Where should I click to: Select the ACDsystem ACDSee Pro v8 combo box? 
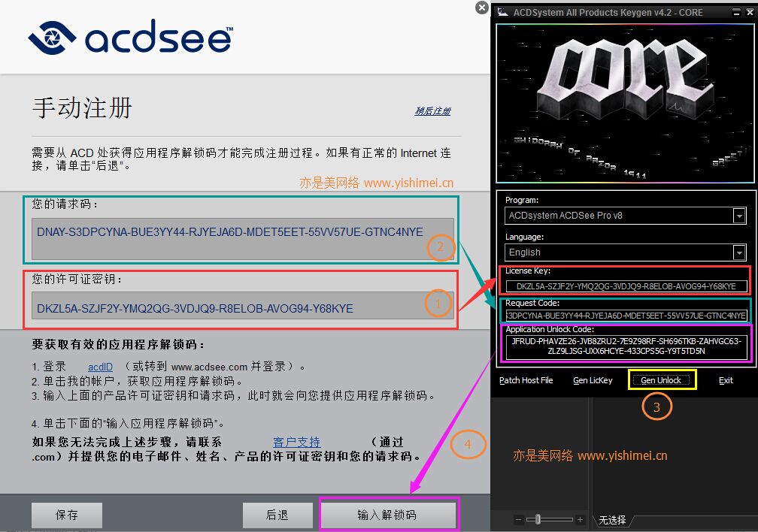625,216
